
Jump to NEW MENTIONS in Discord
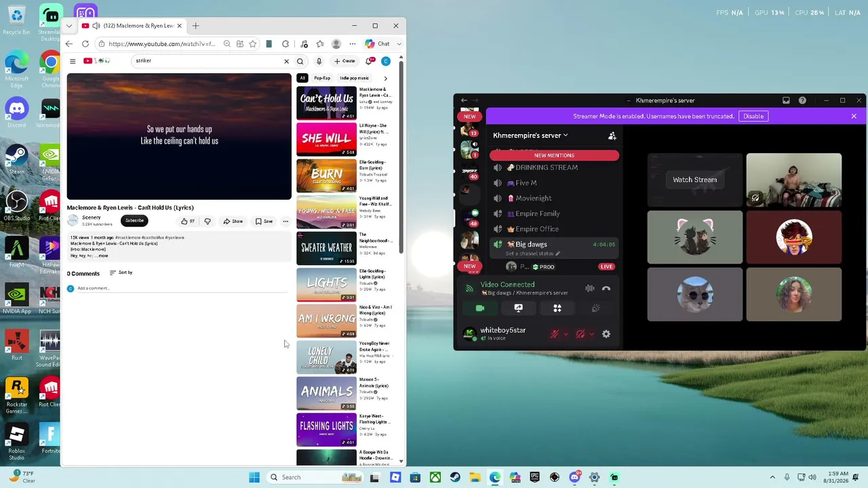[554, 155]
